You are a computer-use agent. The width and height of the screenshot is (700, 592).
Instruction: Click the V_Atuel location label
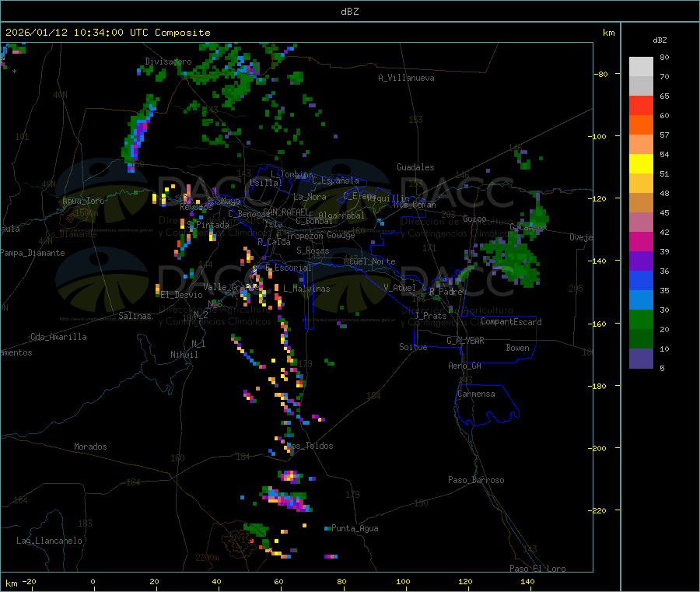[x=400, y=288]
